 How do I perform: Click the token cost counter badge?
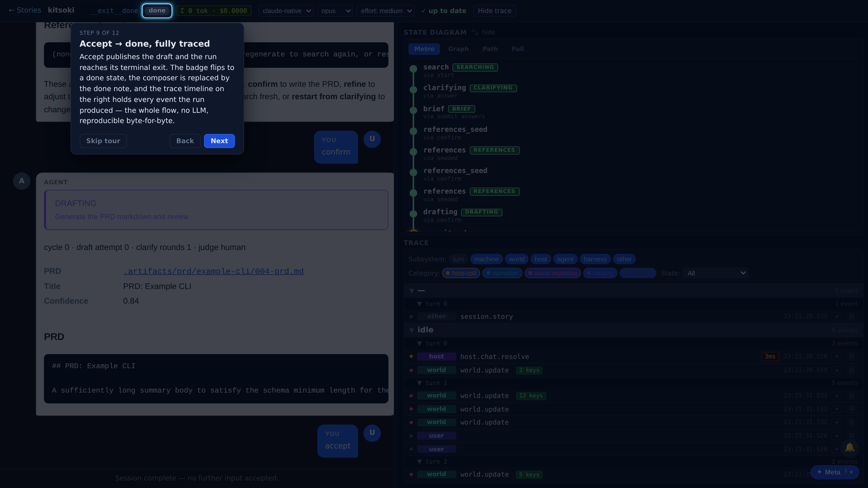tap(214, 11)
